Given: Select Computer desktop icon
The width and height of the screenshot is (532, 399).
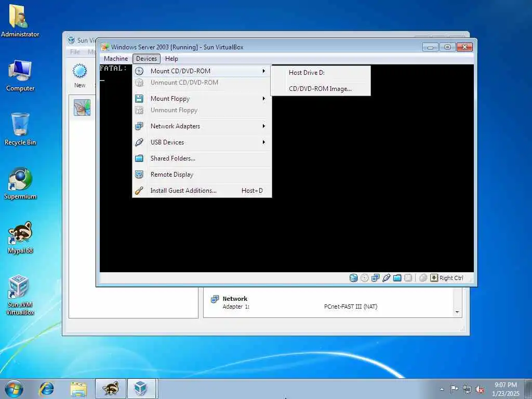Looking at the screenshot, I should 20,76.
